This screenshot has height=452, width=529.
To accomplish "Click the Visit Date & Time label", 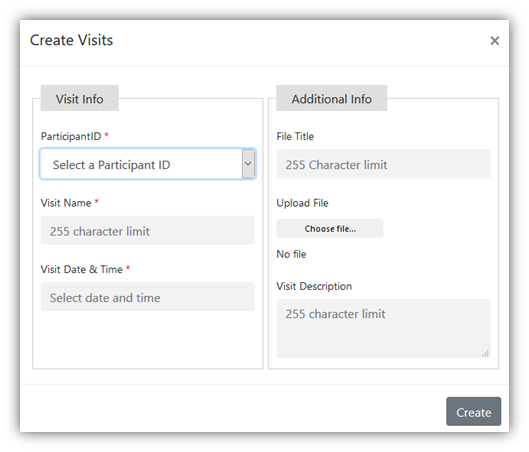I will click(81, 269).
